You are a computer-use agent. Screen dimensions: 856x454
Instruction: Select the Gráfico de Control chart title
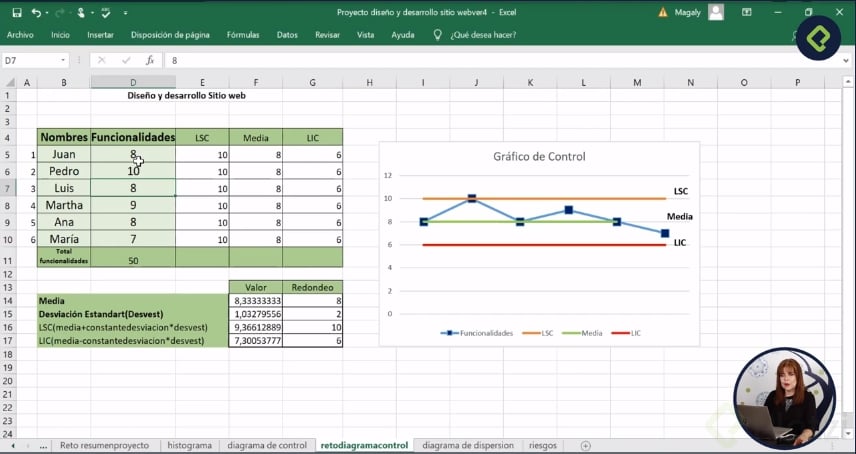pyautogui.click(x=539, y=157)
